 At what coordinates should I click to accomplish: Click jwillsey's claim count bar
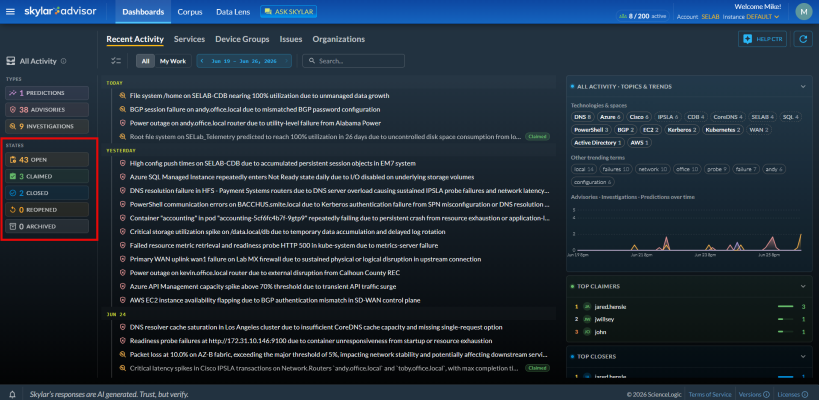coord(786,319)
